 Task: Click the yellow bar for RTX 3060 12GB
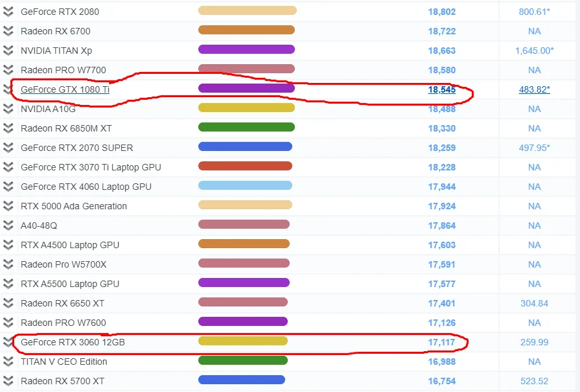pos(243,341)
